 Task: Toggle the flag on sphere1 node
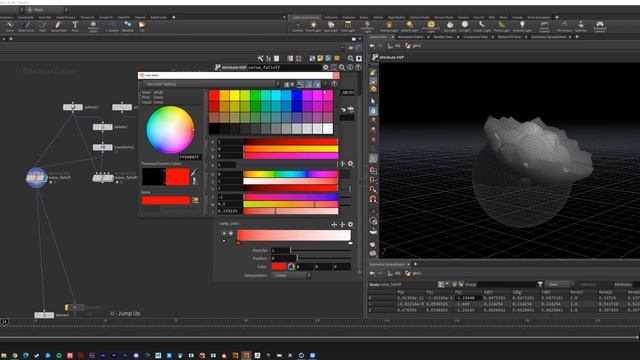pos(80,107)
